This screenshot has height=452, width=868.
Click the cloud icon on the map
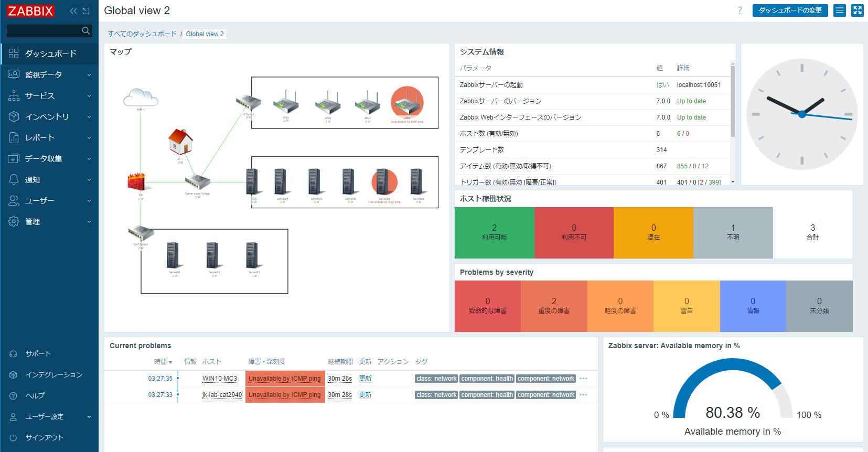pyautogui.click(x=141, y=98)
